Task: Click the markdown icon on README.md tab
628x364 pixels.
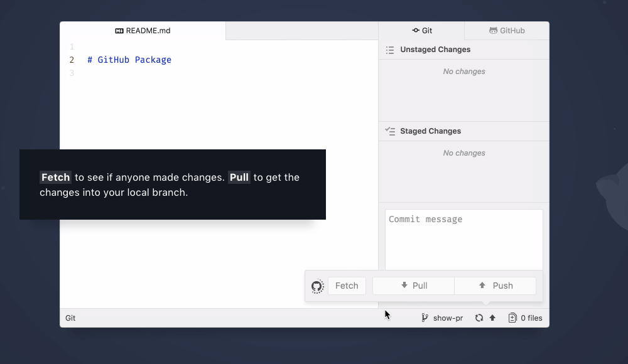Action: [119, 31]
